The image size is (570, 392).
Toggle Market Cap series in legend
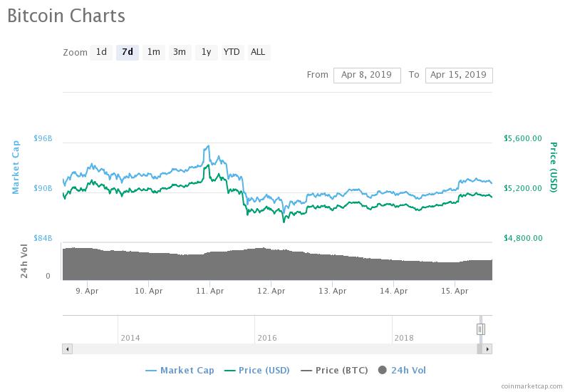[180, 371]
